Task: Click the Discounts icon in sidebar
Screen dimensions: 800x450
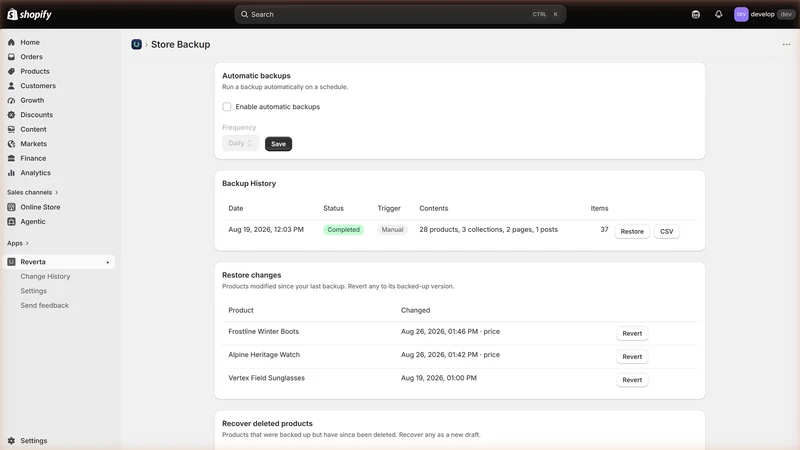Action: tap(11, 115)
